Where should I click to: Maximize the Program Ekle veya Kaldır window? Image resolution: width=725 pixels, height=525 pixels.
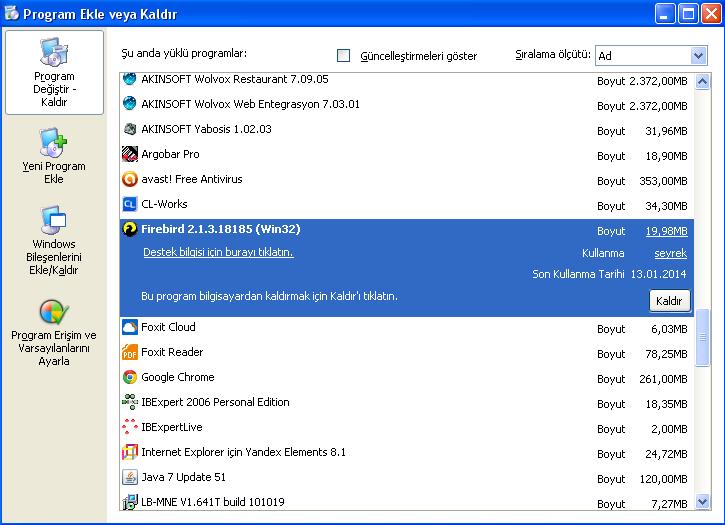[688, 13]
